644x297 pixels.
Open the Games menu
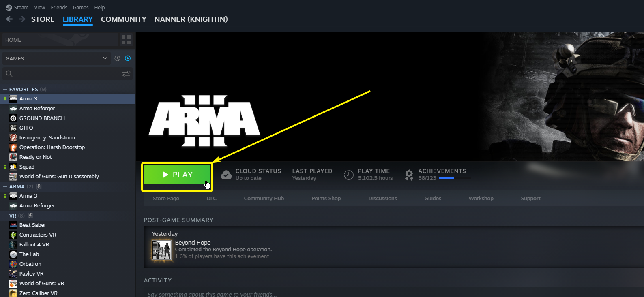pyautogui.click(x=81, y=7)
